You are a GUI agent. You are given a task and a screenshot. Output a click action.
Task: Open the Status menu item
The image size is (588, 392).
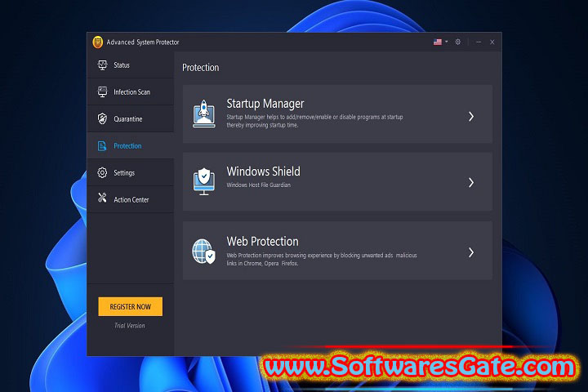[x=130, y=65]
